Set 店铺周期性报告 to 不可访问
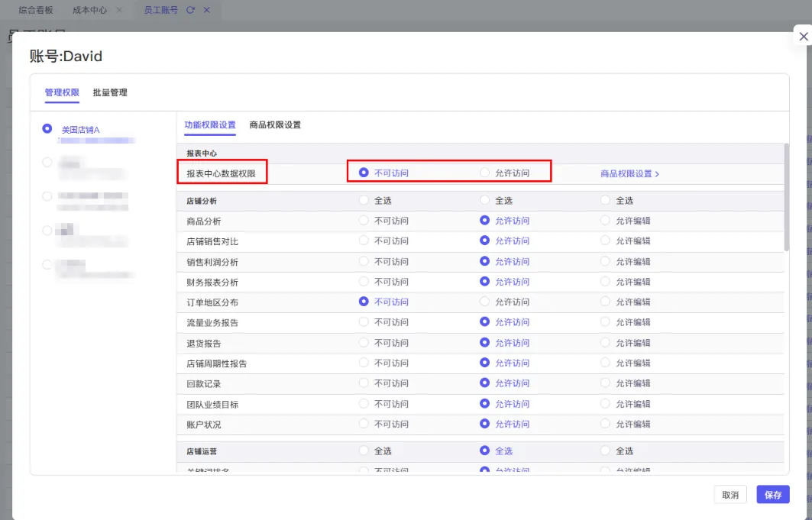 click(x=364, y=363)
